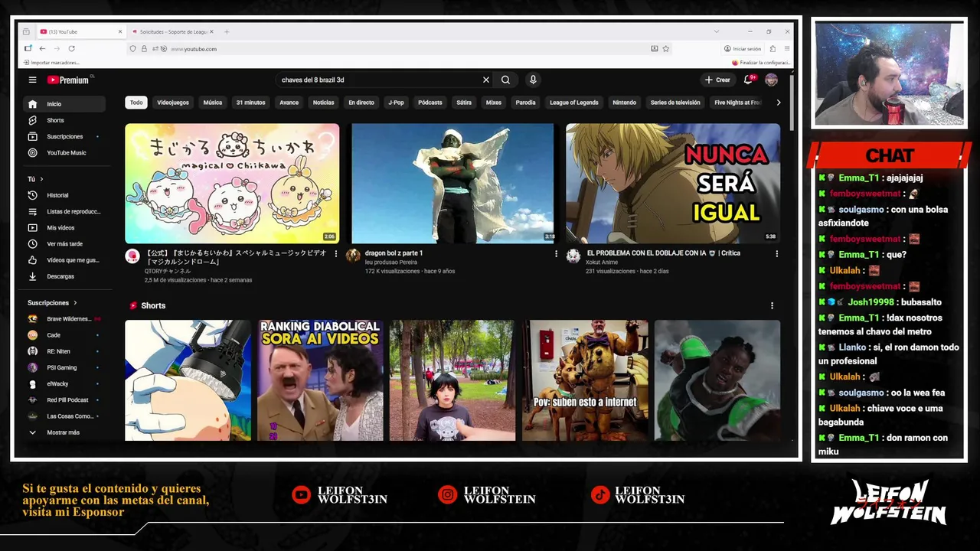Screen dimensions: 980x551
Task: Open the Xokut Anime channel link
Action: click(x=603, y=262)
